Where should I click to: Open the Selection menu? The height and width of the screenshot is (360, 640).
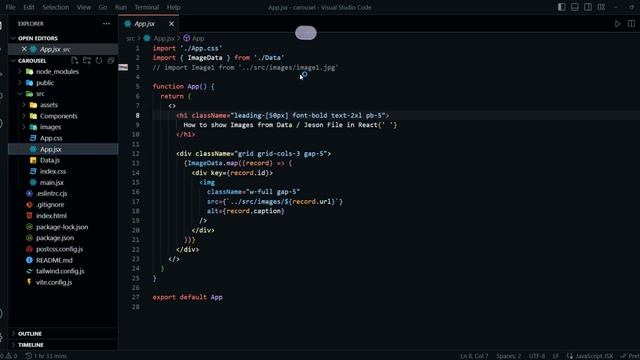[x=56, y=7]
